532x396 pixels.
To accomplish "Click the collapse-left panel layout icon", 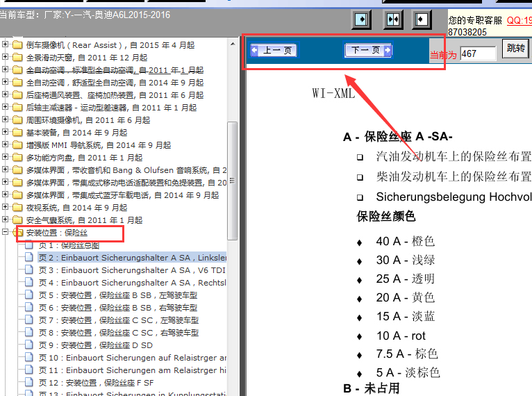I will (x=421, y=19).
